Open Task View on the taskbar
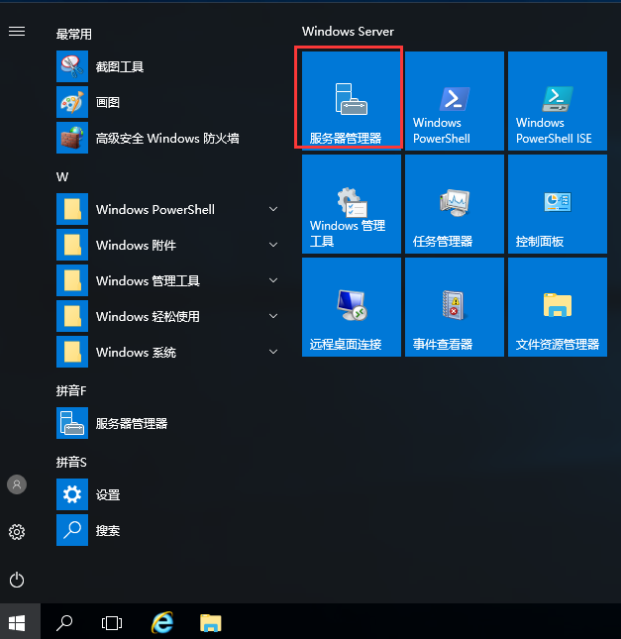The image size is (621, 639). pos(112,623)
